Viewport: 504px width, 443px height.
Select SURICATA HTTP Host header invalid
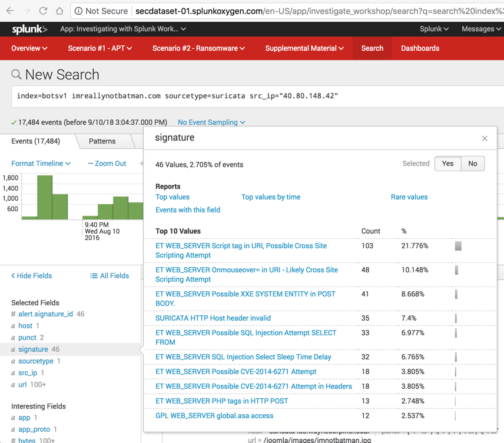pyautogui.click(x=213, y=318)
